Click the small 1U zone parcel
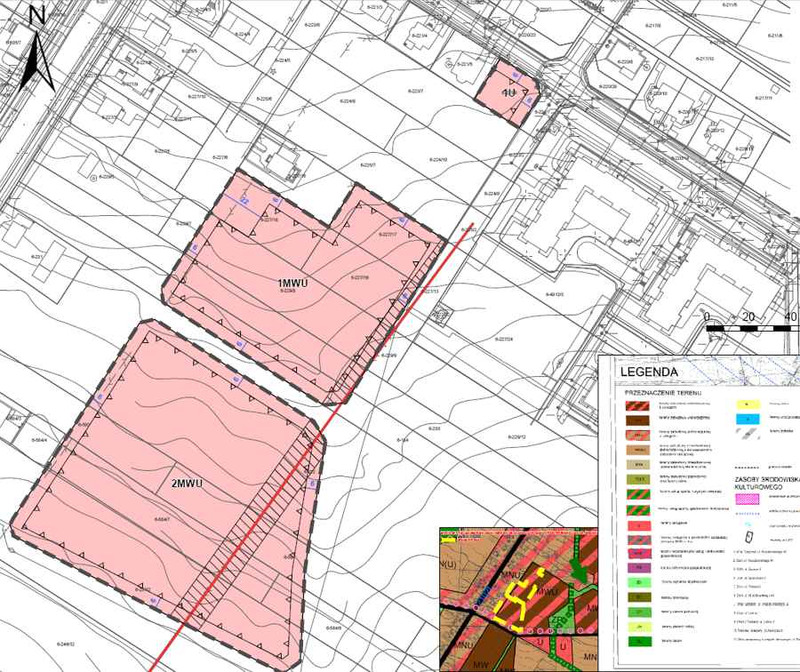This screenshot has width=800, height=672. 508,93
